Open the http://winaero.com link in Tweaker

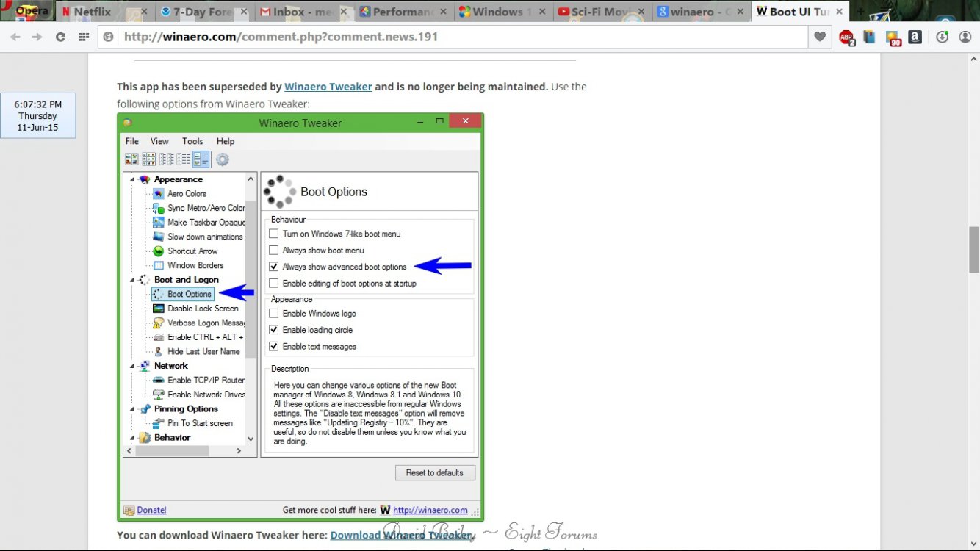tap(430, 510)
